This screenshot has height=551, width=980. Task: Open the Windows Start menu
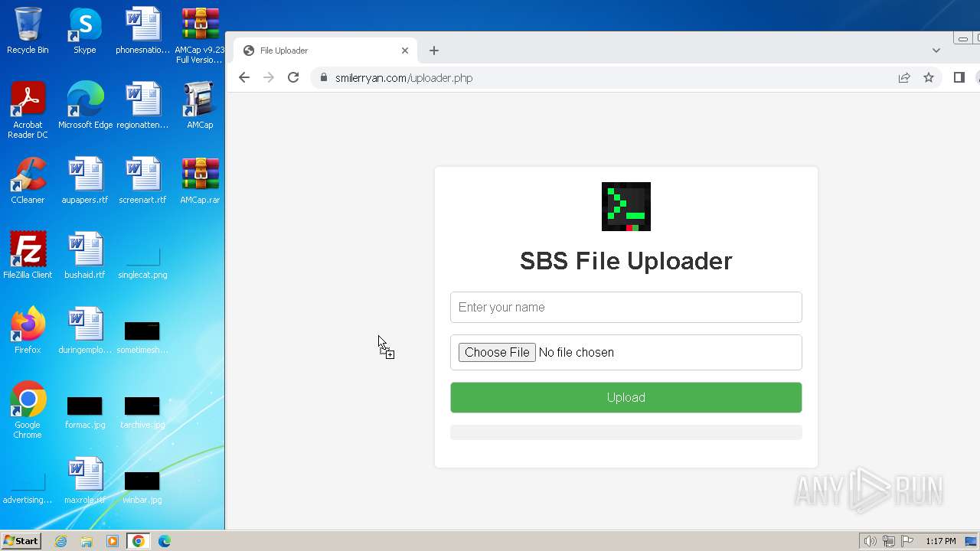(21, 540)
